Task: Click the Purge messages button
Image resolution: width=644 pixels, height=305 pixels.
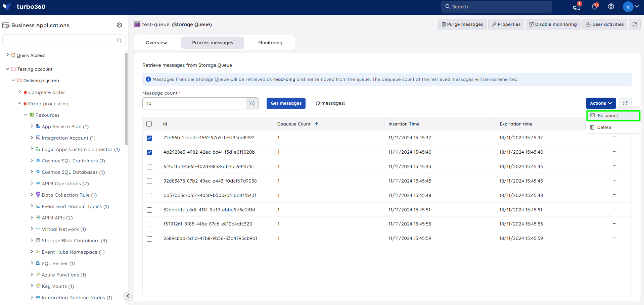Action: click(x=462, y=24)
